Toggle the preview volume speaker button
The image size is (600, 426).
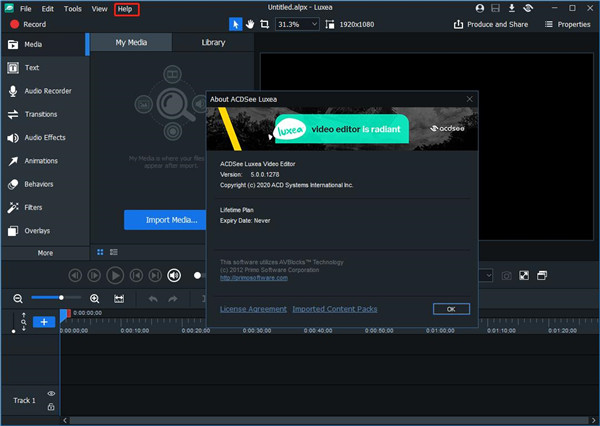(x=174, y=275)
